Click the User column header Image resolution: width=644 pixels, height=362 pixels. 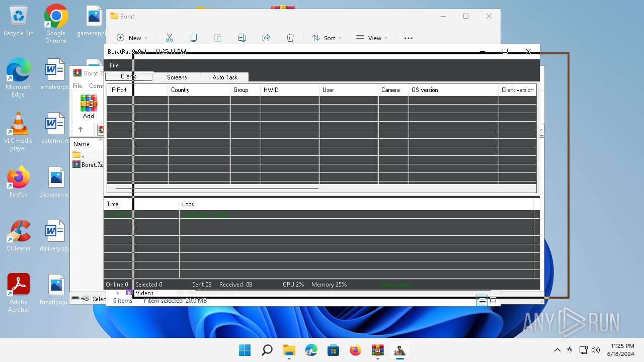click(x=349, y=90)
